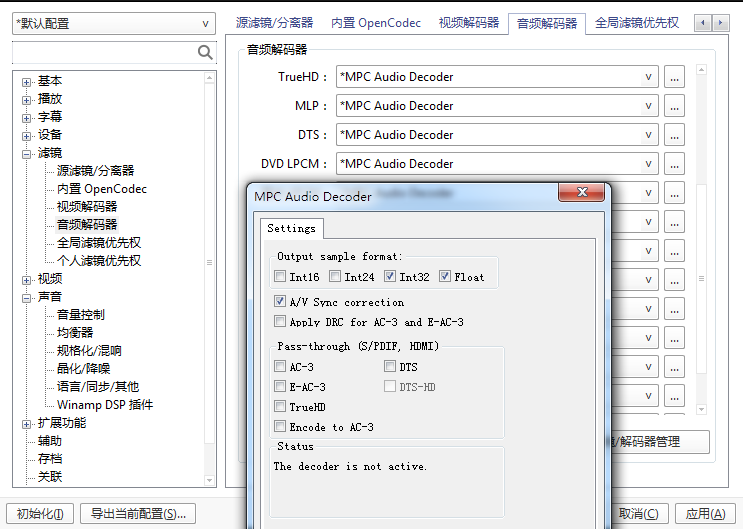The width and height of the screenshot is (743, 529).
Task: Open DVD LPCM decoder settings ellipsis button
Action: pos(674,164)
